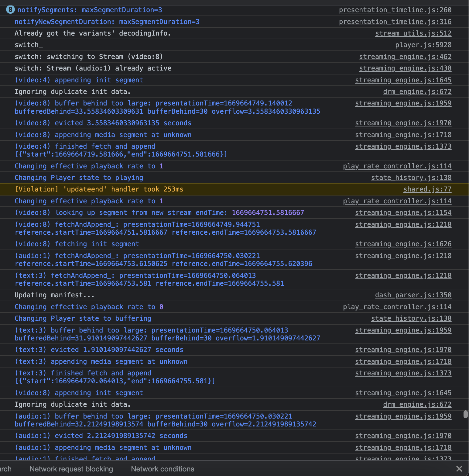Screen dimensions: 469x476
Task: Open shared.js:77 from the Violation warning
Action: tap(427, 189)
